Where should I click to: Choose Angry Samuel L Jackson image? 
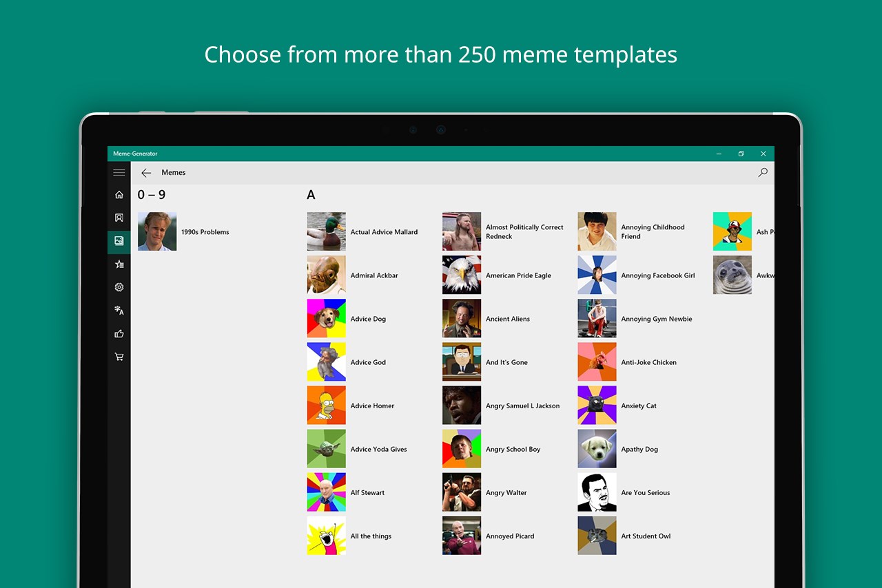point(462,405)
